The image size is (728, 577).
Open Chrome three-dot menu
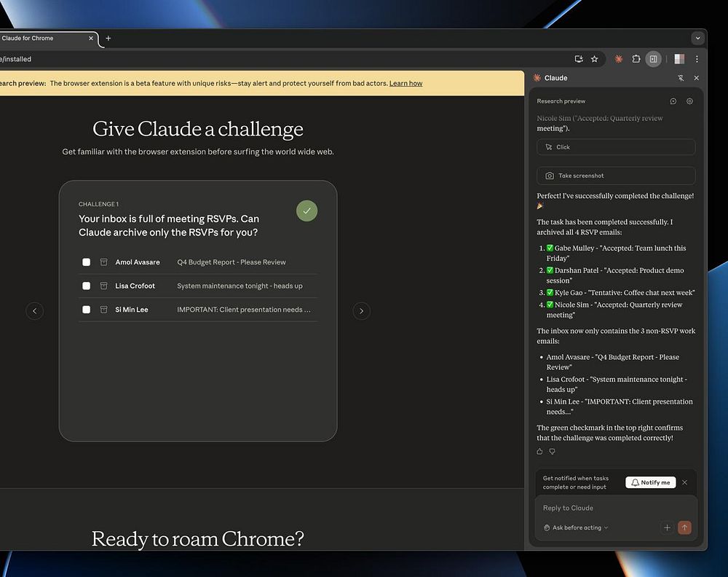pos(697,59)
